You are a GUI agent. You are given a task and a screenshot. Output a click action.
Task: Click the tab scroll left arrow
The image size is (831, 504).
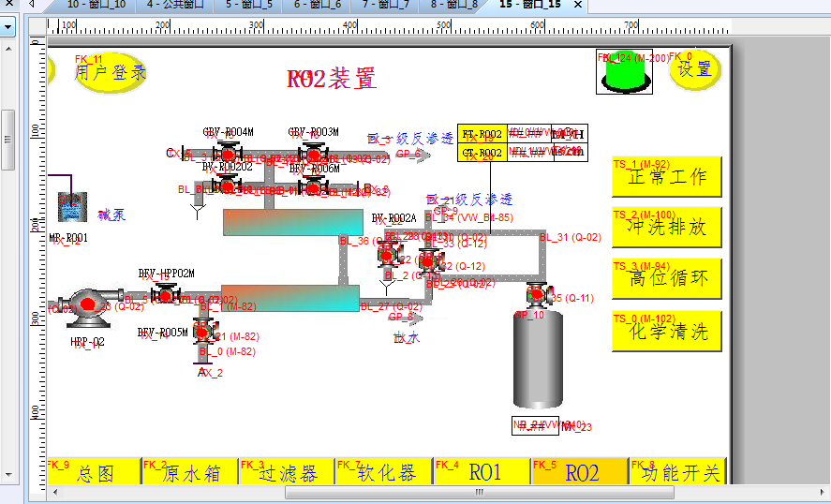tap(31, 6)
